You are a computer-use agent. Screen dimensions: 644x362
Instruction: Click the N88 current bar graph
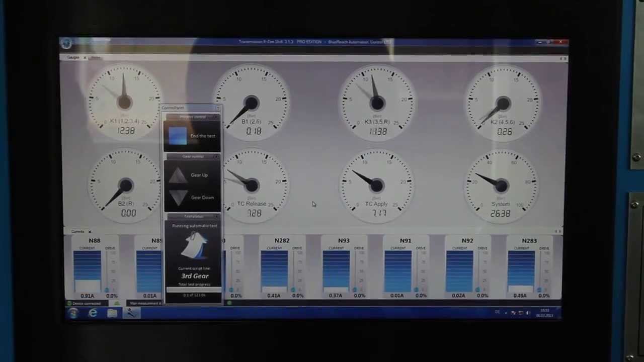(x=87, y=271)
